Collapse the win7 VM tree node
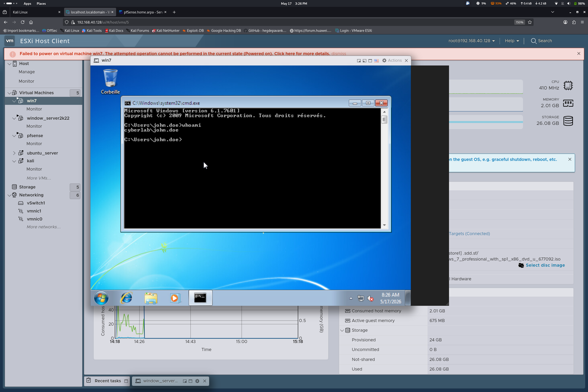 tap(14, 101)
